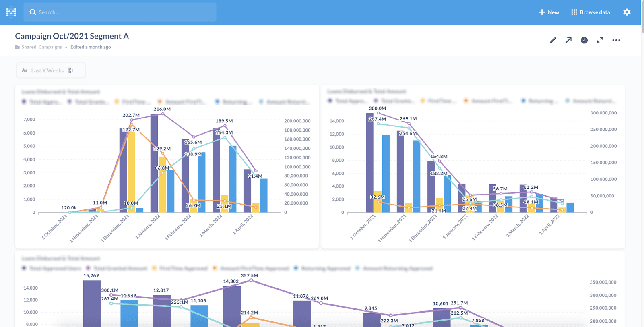The width and height of the screenshot is (644, 327).
Task: Select the 216.0M data point on first chart
Action: pyautogui.click(x=163, y=114)
